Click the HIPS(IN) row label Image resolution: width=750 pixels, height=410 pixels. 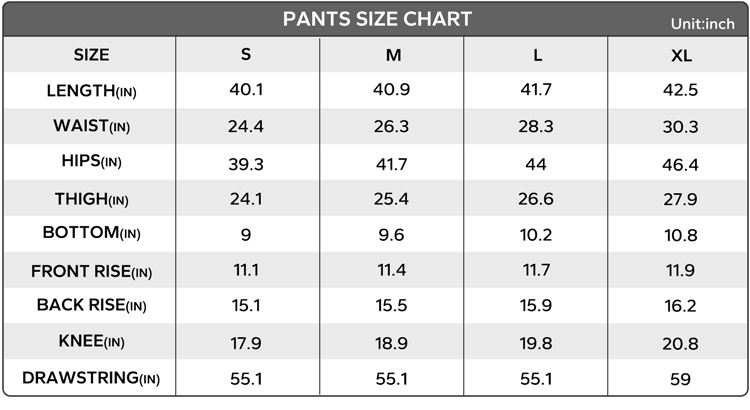click(x=91, y=161)
